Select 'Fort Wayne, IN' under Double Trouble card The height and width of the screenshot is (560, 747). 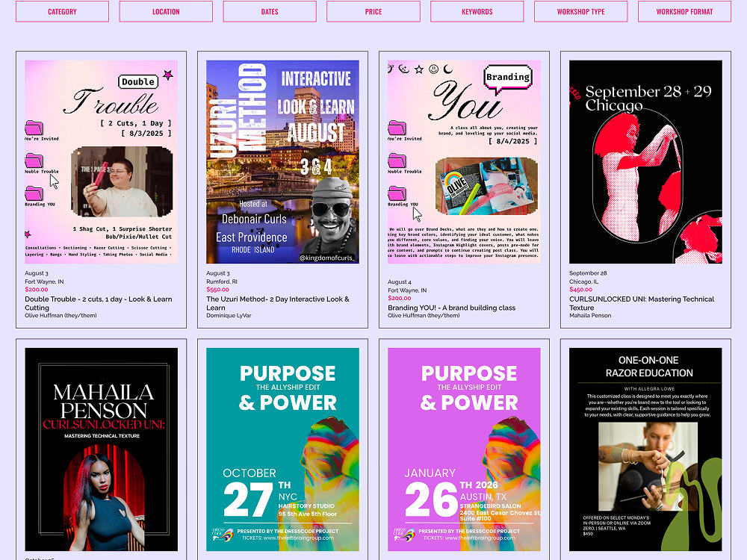[x=44, y=281]
